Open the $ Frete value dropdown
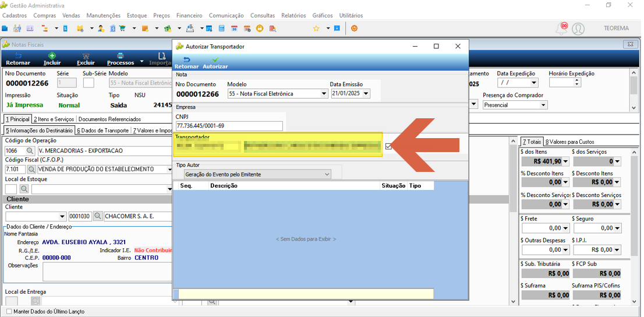 566,228
